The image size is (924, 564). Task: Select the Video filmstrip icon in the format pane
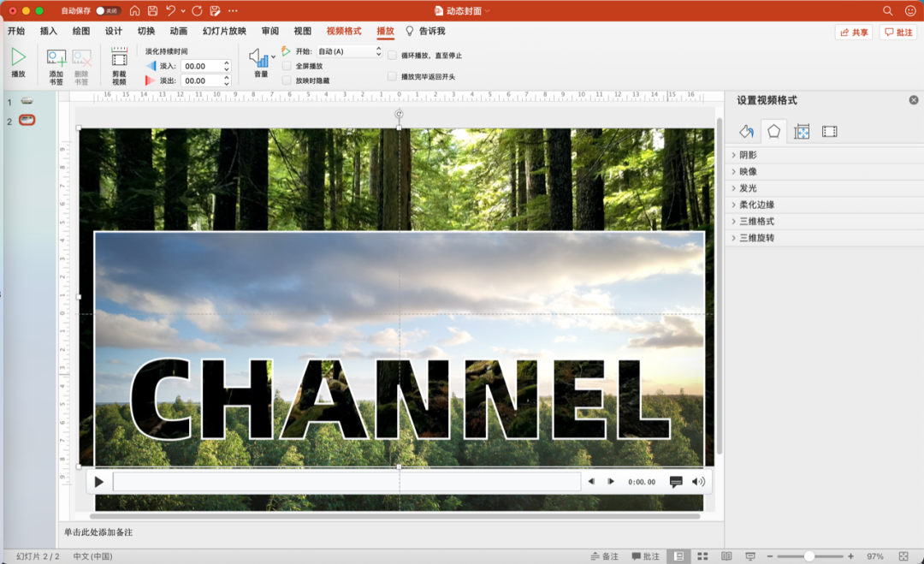click(x=829, y=132)
